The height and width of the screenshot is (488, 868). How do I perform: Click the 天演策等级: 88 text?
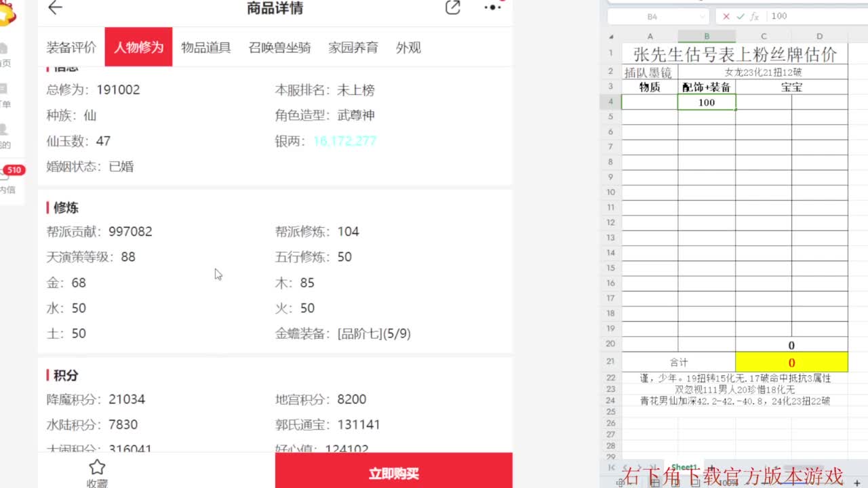91,257
